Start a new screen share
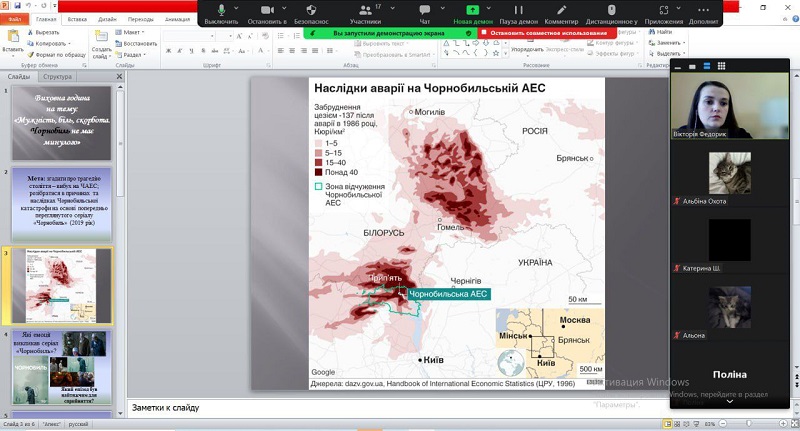The width and height of the screenshot is (800, 431). (474, 10)
